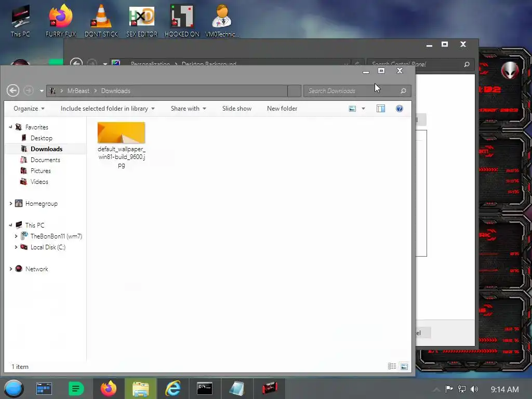Select This PC in navigation pane
532x399 pixels.
pyautogui.click(x=35, y=225)
